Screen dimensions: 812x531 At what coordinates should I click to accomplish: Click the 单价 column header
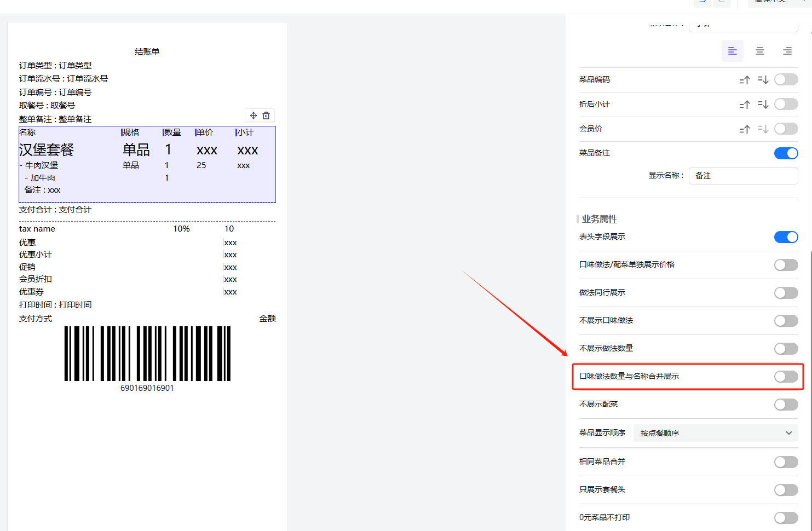point(204,132)
